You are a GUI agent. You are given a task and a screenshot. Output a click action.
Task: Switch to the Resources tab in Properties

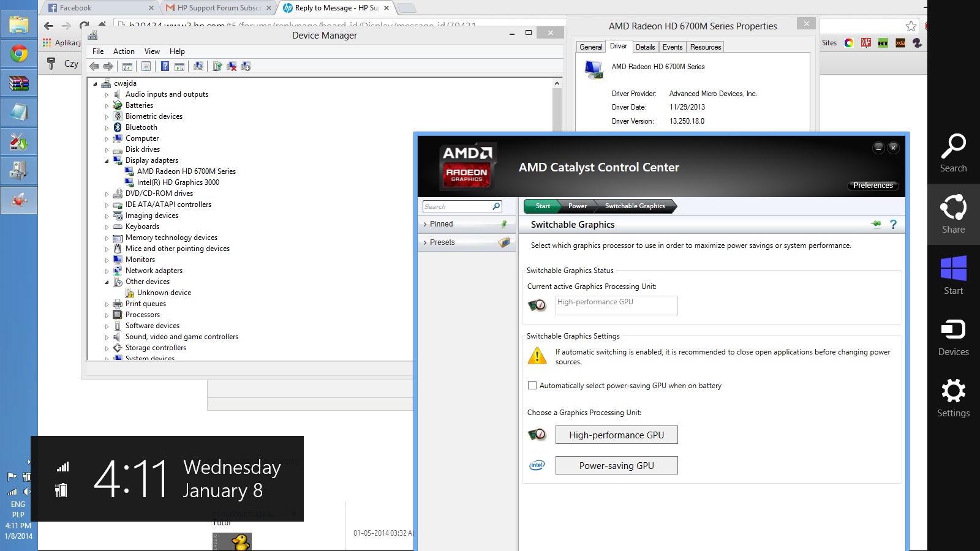click(706, 47)
